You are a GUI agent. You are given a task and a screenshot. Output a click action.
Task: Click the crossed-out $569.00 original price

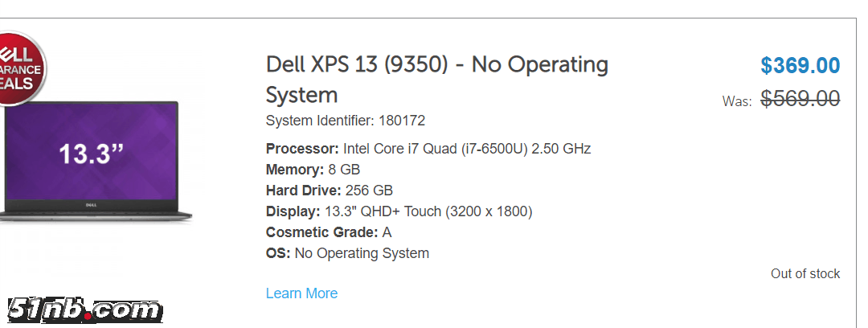pyautogui.click(x=800, y=99)
